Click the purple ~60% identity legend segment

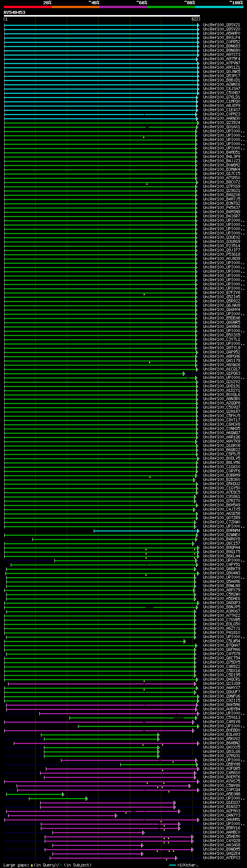(x=123, y=7)
